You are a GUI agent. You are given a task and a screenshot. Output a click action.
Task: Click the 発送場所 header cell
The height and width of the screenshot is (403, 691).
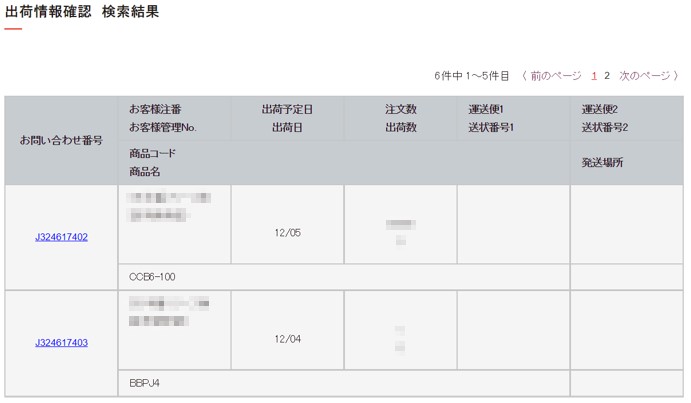(x=627, y=163)
